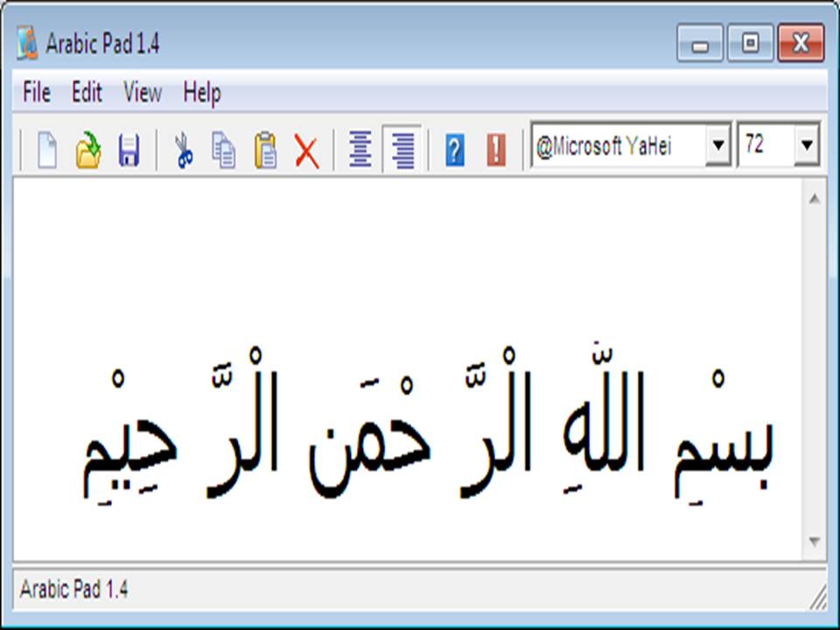
Task: Delete text using the red X icon
Action: pyautogui.click(x=304, y=149)
